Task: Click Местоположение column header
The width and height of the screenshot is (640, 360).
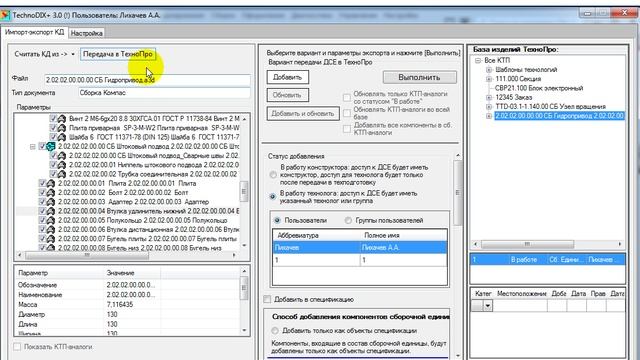Action: point(522,293)
